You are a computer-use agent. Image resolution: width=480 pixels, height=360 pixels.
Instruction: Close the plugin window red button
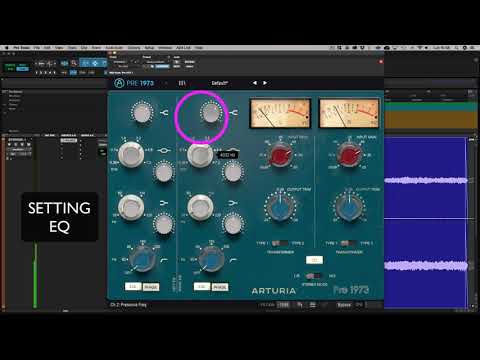point(381,62)
